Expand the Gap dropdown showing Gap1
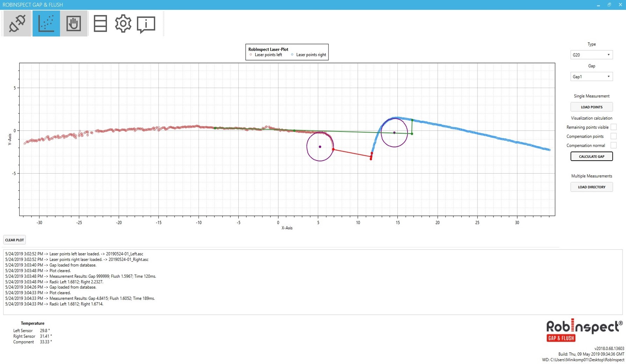626x364 pixels. pos(591,77)
